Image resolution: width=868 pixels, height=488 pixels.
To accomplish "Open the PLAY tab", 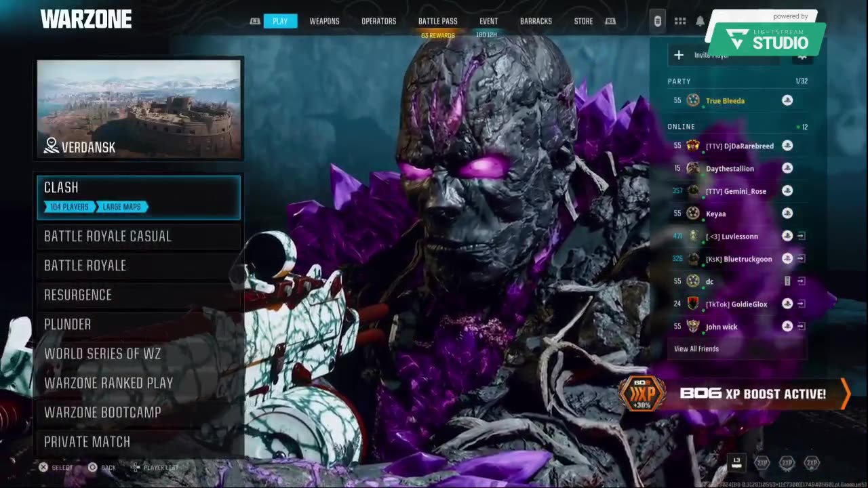I will 280,21.
